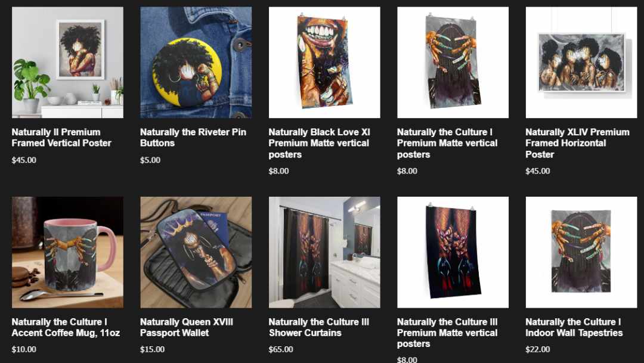This screenshot has height=363, width=644.
Task: Open Naturally XLIV Premium Framed Horizontal Poster link
Action: click(577, 143)
